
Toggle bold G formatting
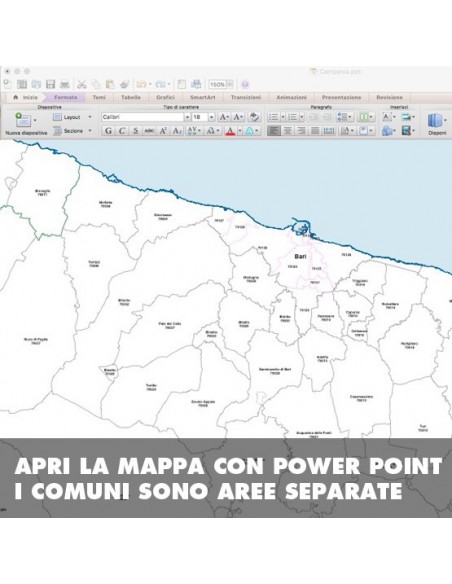click(108, 131)
